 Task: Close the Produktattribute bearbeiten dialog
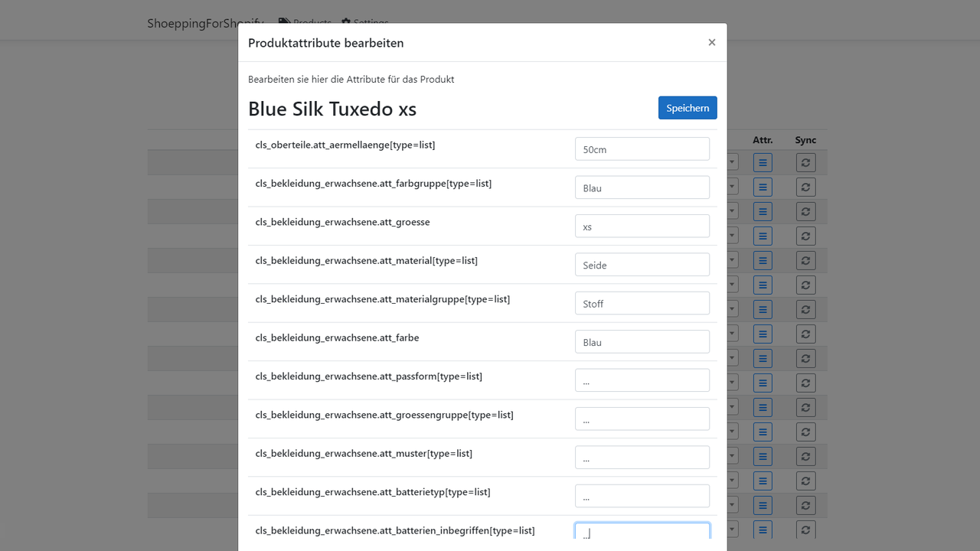pyautogui.click(x=712, y=43)
